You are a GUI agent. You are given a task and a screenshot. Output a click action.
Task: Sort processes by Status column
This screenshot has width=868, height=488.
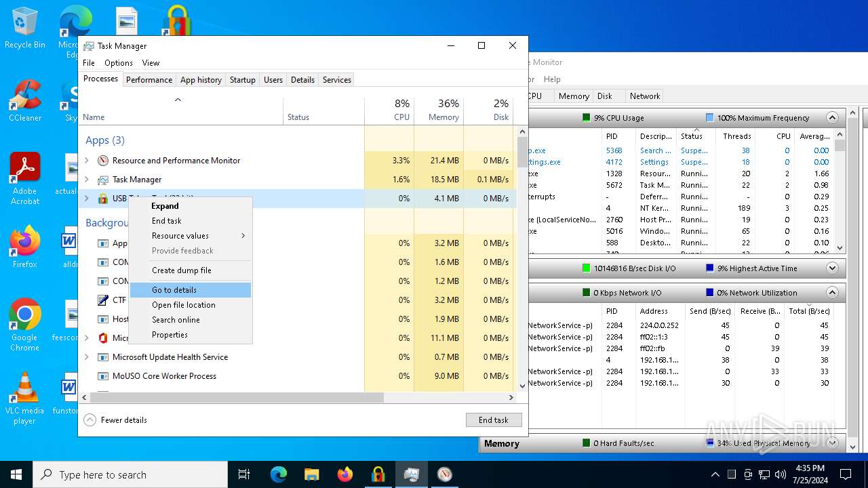(323, 110)
